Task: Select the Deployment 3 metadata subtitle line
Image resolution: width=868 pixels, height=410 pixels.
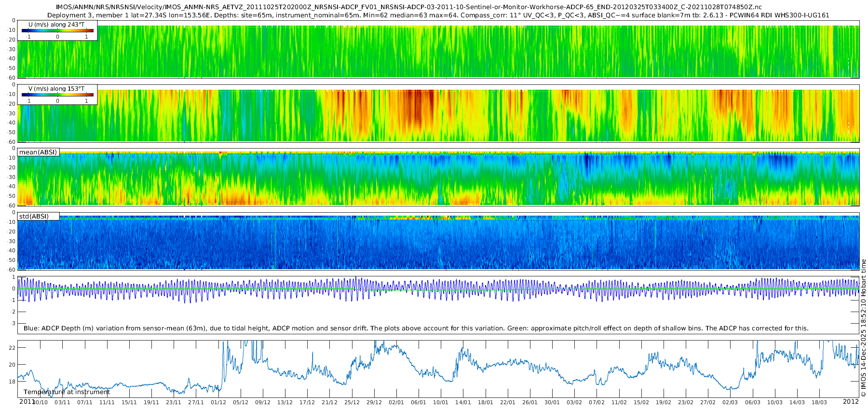Action: 438,15
